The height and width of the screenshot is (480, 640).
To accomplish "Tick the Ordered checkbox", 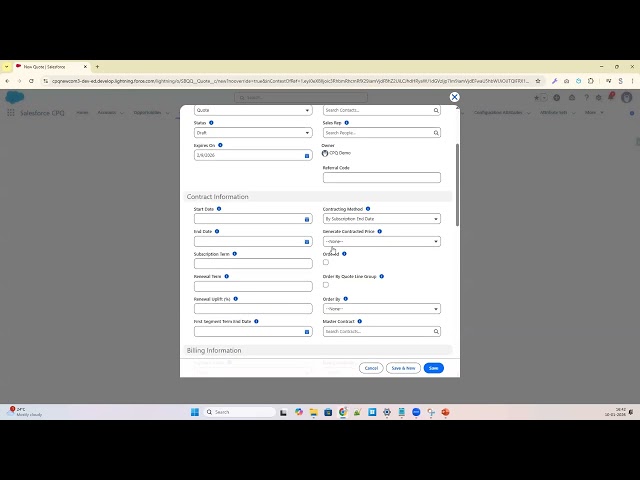I will click(x=326, y=262).
